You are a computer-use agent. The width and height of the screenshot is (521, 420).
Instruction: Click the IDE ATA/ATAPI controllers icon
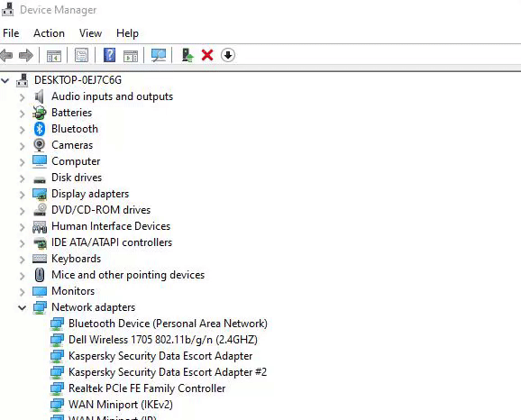pyautogui.click(x=41, y=243)
